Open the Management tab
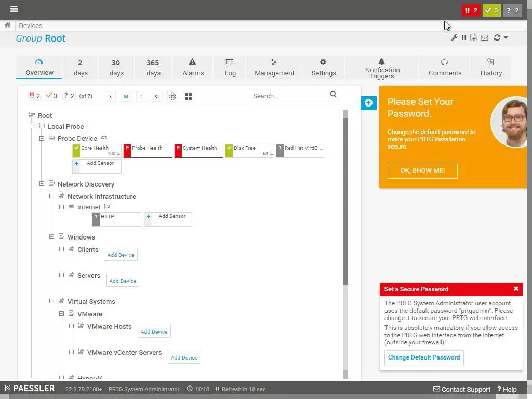532x399 pixels. [x=274, y=68]
